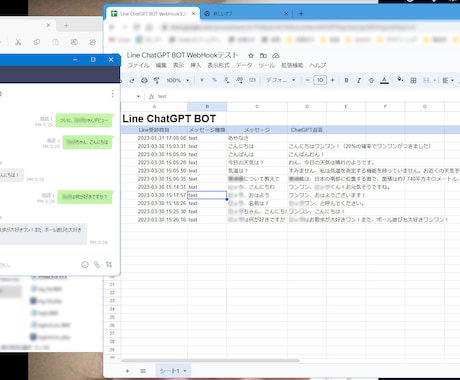
Task: Increase font size with plus button
Action: coord(332,80)
